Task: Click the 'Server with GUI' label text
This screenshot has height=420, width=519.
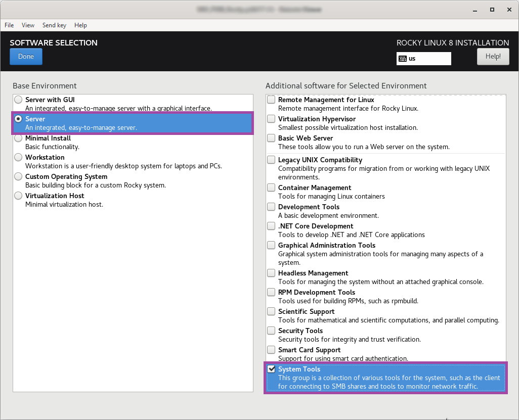Action: coord(50,100)
